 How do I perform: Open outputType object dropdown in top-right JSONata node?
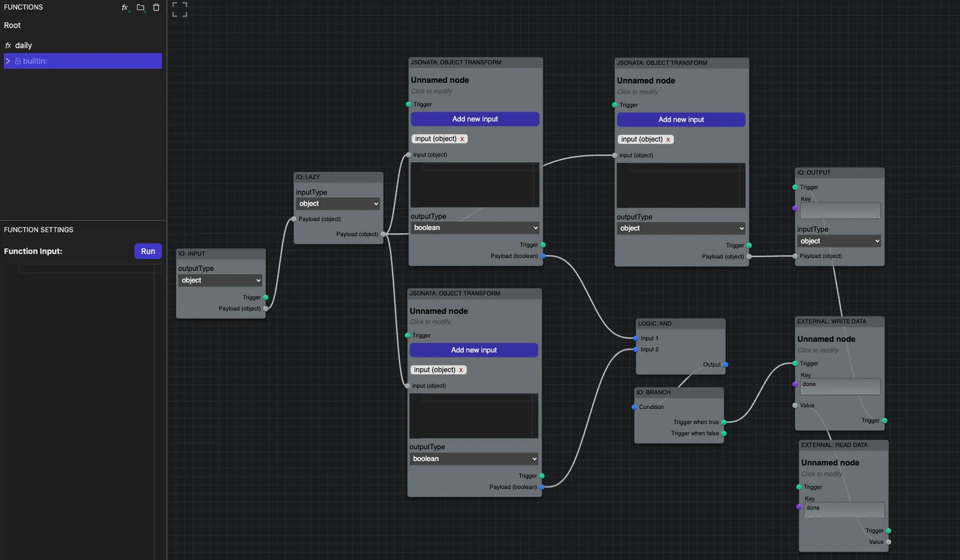point(681,228)
